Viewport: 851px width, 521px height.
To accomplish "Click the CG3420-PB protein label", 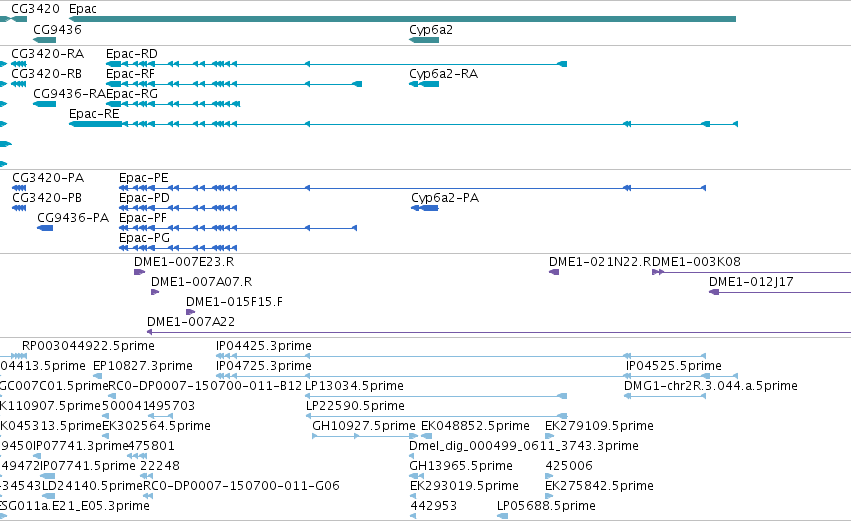I will point(47,198).
